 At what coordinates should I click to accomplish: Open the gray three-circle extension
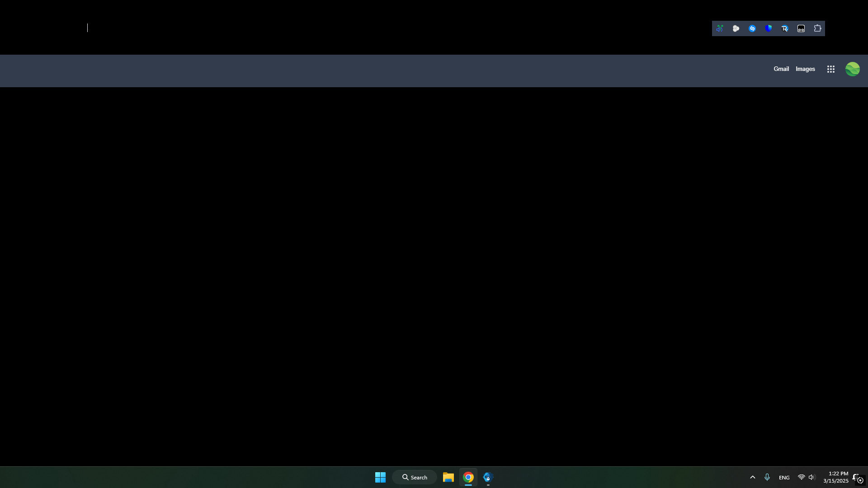point(736,28)
